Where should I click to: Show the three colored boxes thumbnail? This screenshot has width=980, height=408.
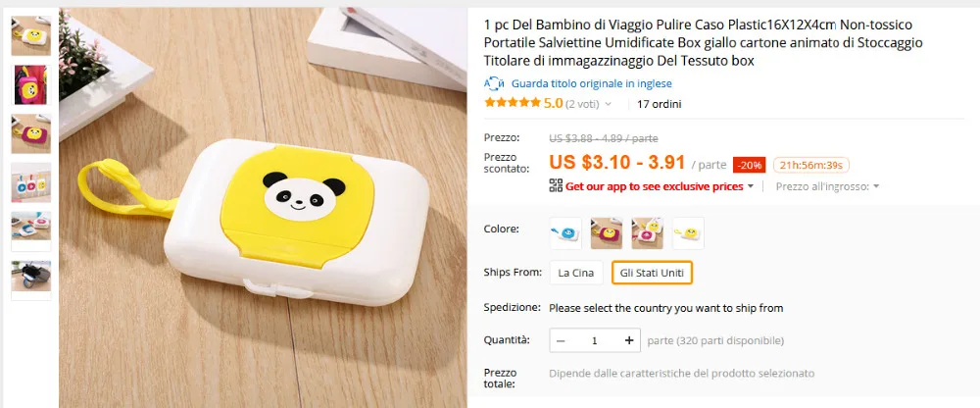click(x=31, y=182)
